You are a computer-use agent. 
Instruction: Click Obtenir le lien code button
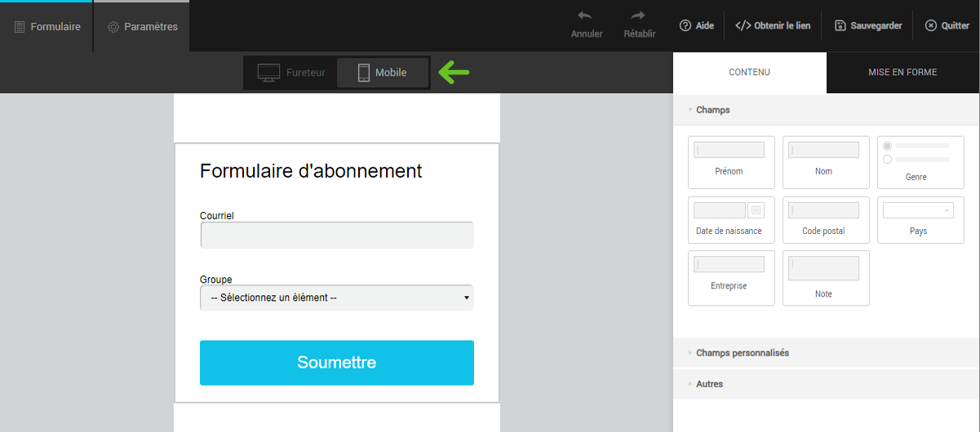click(x=773, y=26)
